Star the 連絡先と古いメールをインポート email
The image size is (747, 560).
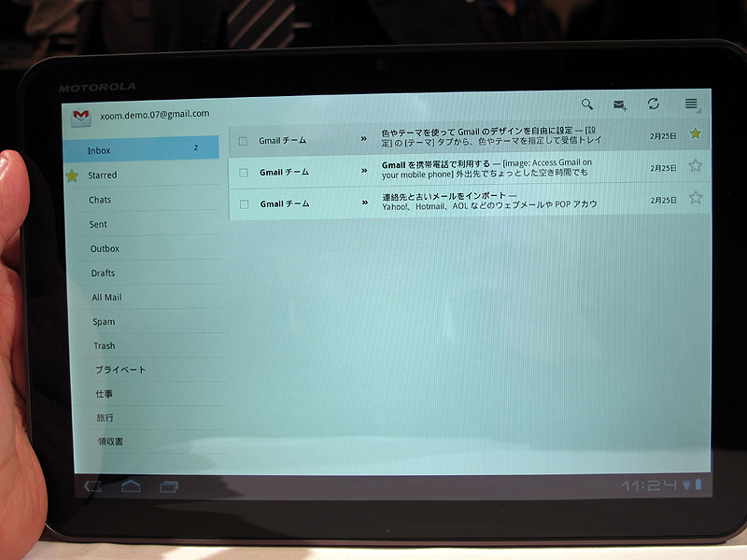(696, 197)
